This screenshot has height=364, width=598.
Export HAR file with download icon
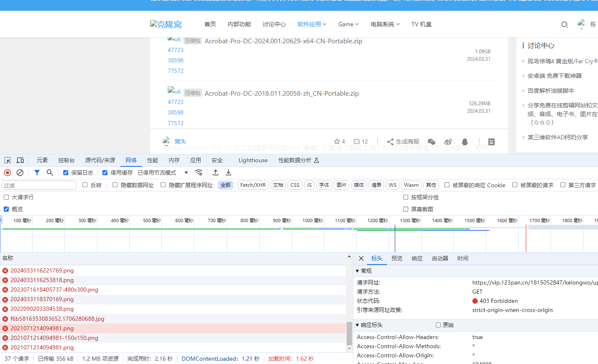click(228, 173)
